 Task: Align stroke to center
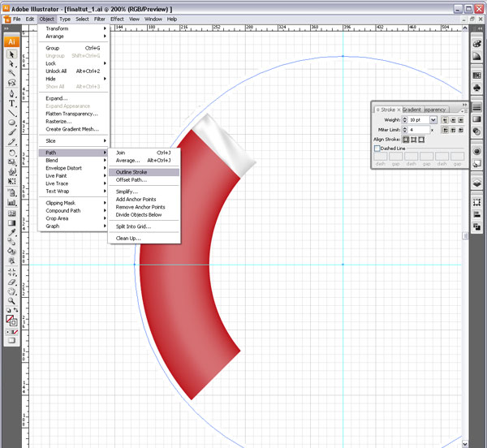[x=406, y=140]
